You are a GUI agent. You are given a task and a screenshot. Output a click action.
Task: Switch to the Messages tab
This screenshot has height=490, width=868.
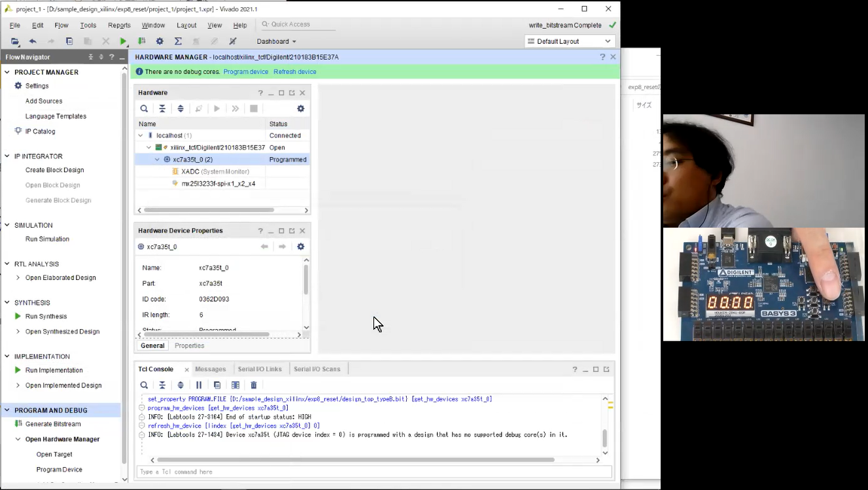210,369
